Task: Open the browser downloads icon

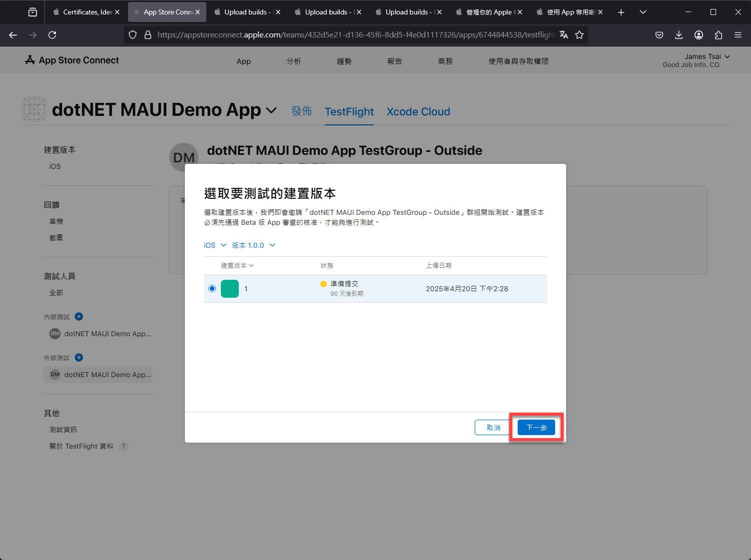Action: click(679, 35)
